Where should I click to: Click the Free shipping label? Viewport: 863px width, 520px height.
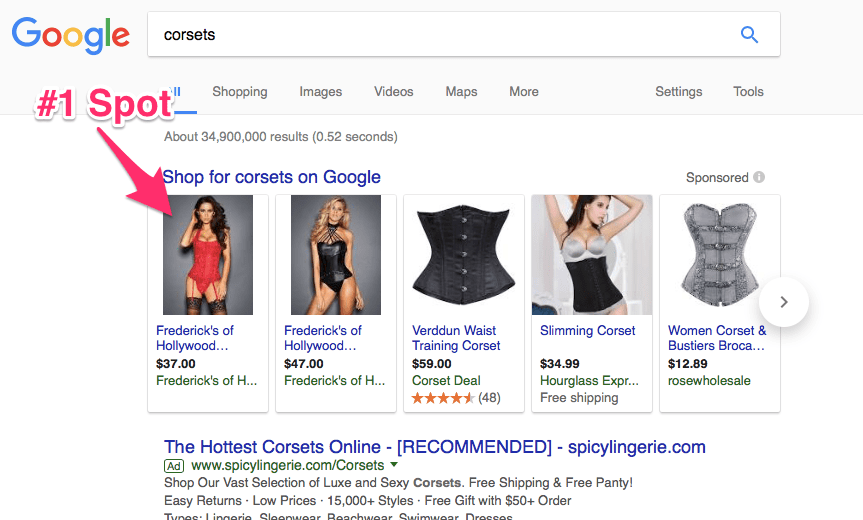pos(579,398)
